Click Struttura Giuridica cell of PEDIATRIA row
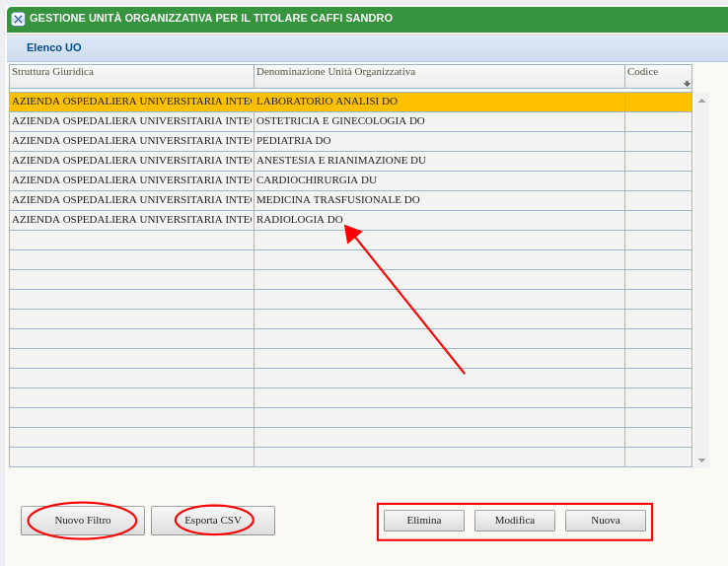 131,141
